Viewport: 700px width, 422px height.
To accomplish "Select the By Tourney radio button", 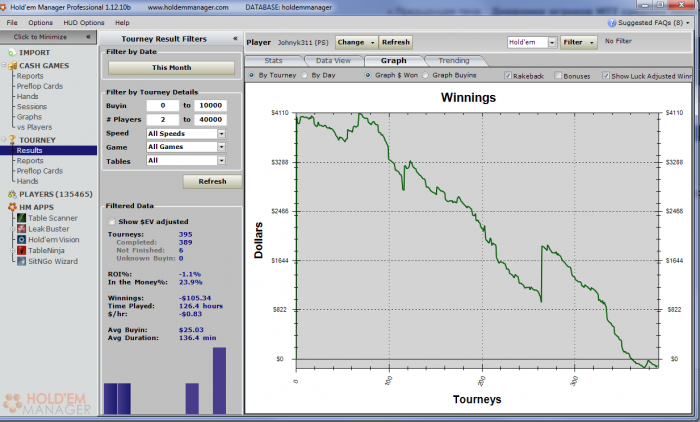I will point(251,75).
